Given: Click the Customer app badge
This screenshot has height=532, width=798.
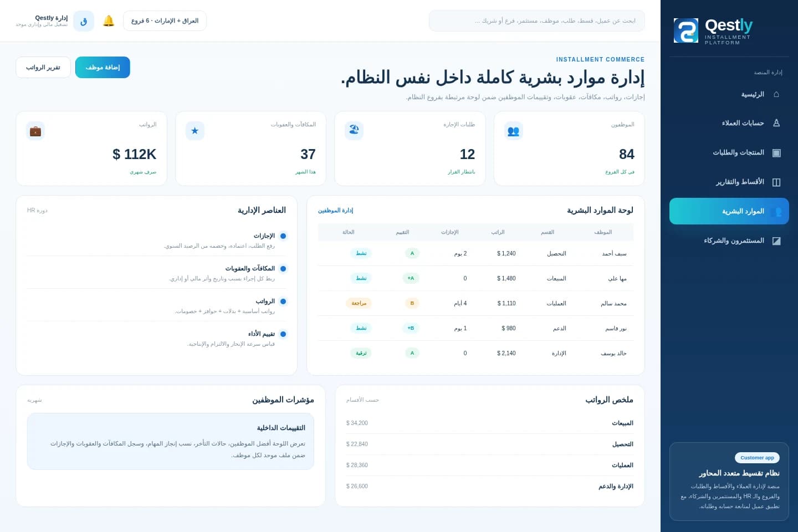Looking at the screenshot, I should (757, 458).
